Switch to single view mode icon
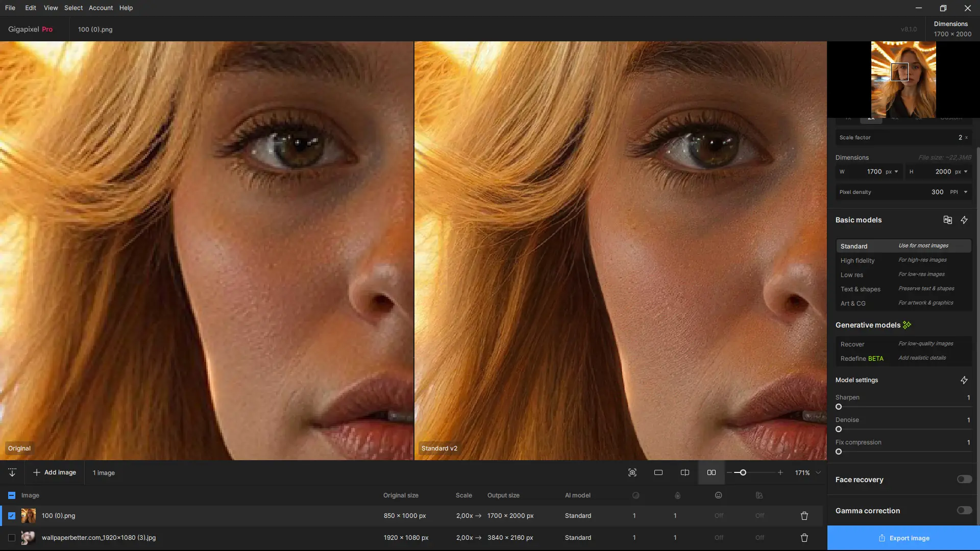980x551 pixels. (658, 472)
